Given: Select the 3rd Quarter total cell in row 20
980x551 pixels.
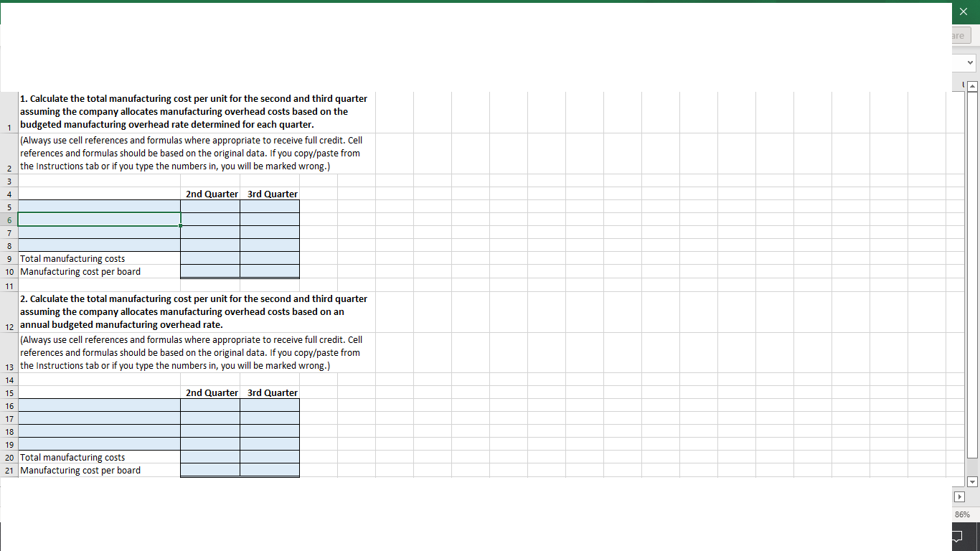Looking at the screenshot, I should pos(270,457).
